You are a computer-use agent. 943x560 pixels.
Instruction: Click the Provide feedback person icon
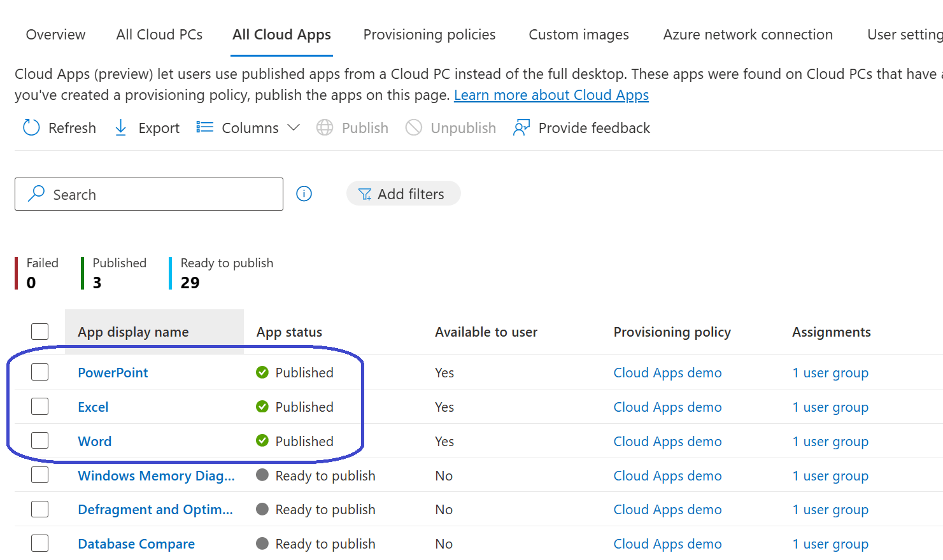point(521,128)
